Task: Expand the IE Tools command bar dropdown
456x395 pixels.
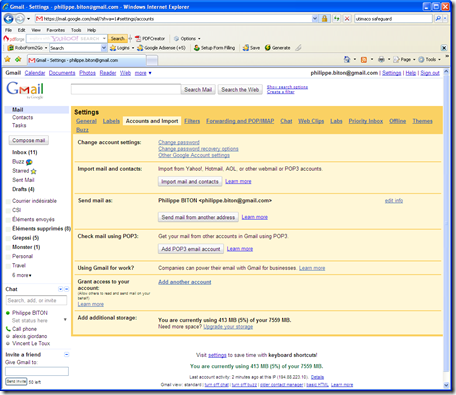Action: pos(439,60)
